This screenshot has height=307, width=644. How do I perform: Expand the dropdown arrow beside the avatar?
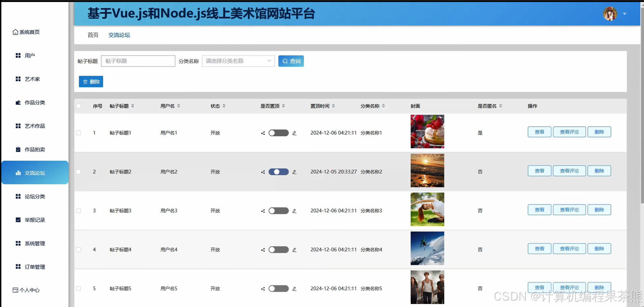point(624,14)
